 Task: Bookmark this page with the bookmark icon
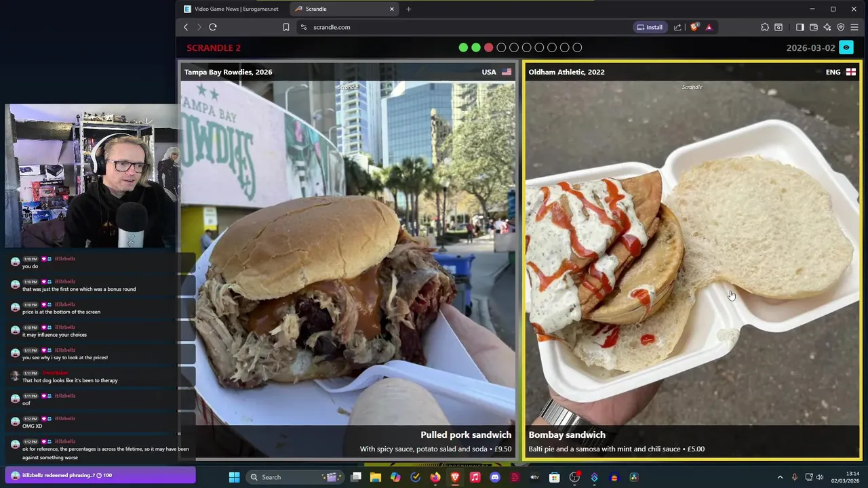286,27
